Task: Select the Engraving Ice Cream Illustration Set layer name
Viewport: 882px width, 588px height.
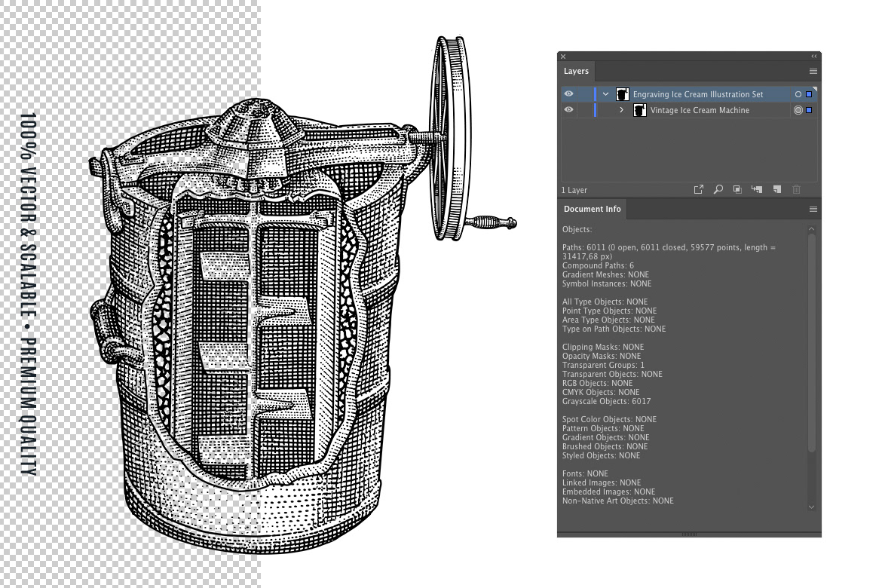Action: point(698,94)
